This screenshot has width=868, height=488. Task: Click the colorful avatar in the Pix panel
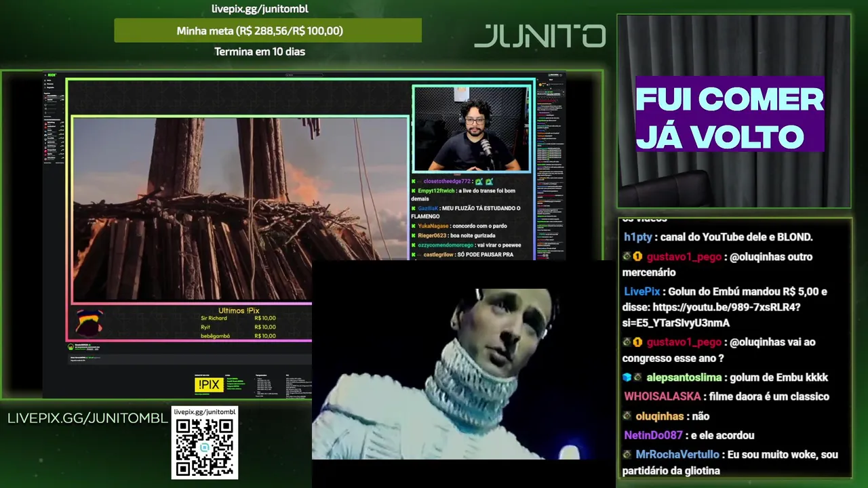pyautogui.click(x=90, y=323)
